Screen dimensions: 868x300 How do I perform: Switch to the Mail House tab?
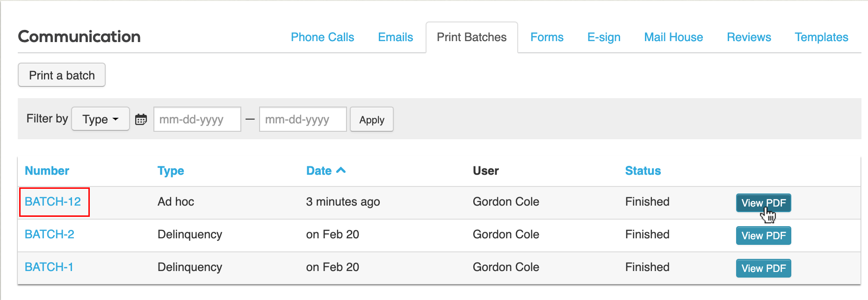[673, 37]
